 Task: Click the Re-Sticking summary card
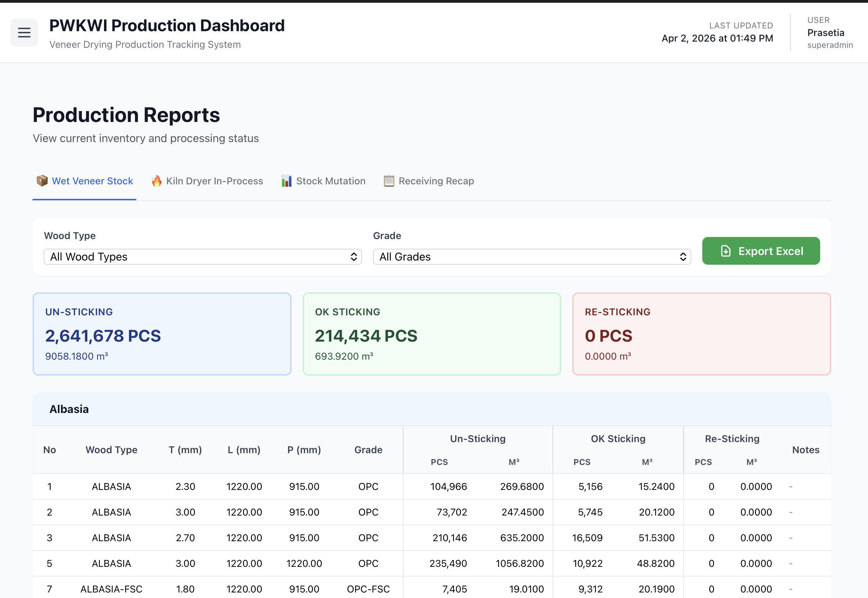click(x=701, y=334)
